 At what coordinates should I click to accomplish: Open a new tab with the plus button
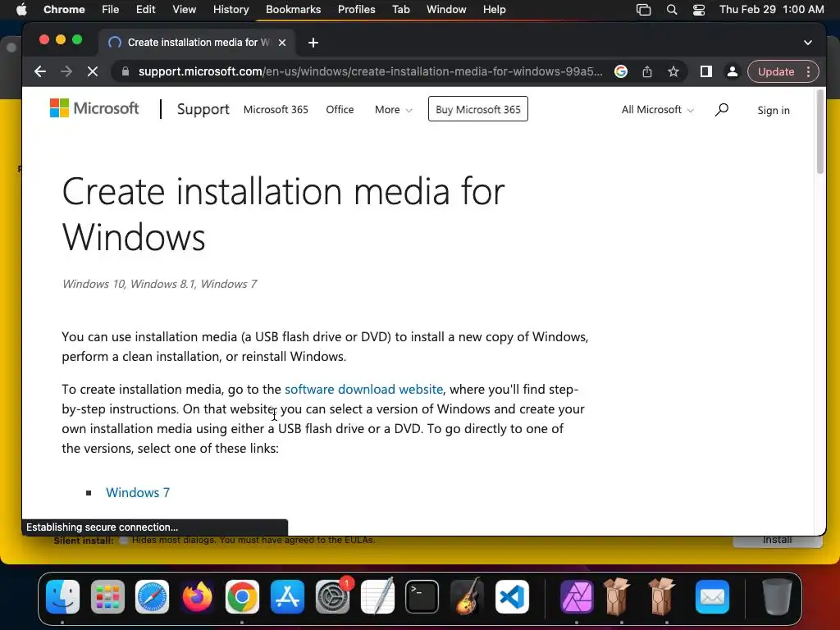313,43
